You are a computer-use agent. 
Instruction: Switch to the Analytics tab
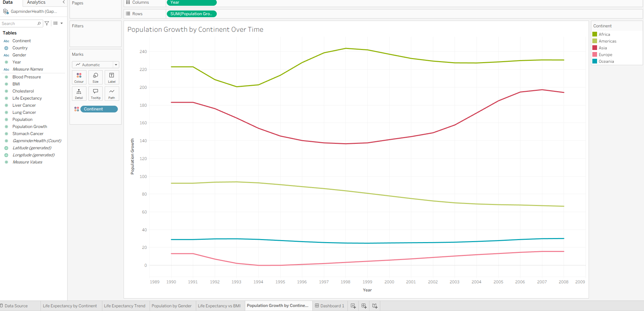click(36, 2)
